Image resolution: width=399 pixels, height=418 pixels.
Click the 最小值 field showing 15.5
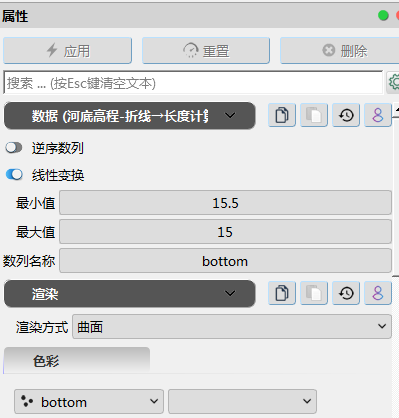tap(225, 203)
